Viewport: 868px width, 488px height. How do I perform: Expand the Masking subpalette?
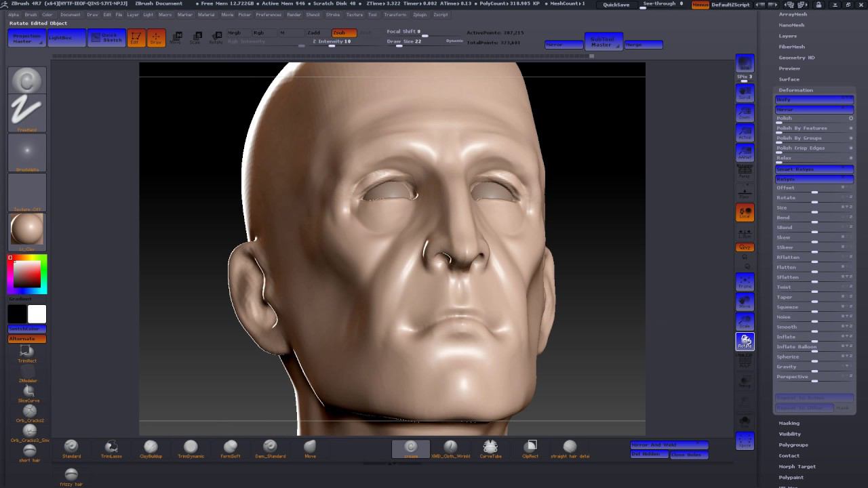point(789,423)
